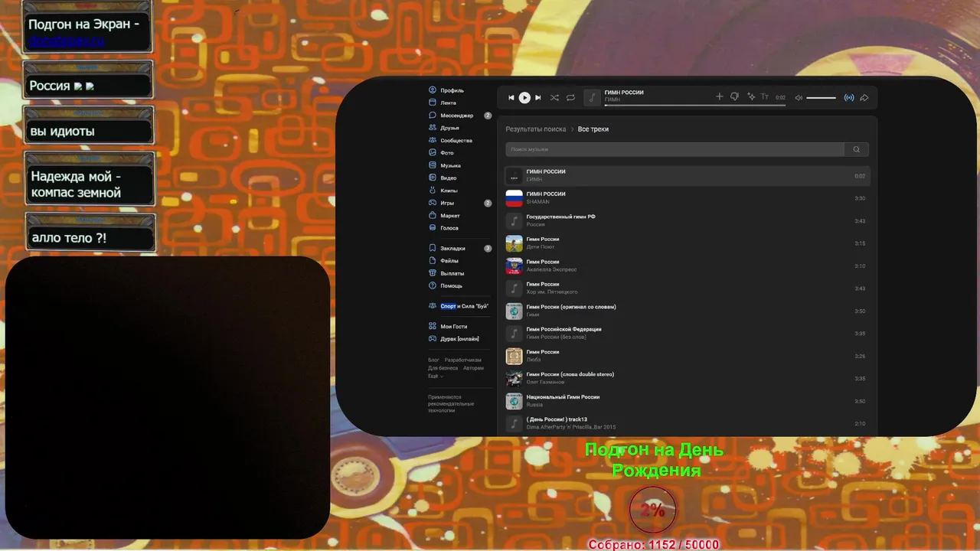Open Файлы in the sidebar
This screenshot has width=980, height=551.
449,261
